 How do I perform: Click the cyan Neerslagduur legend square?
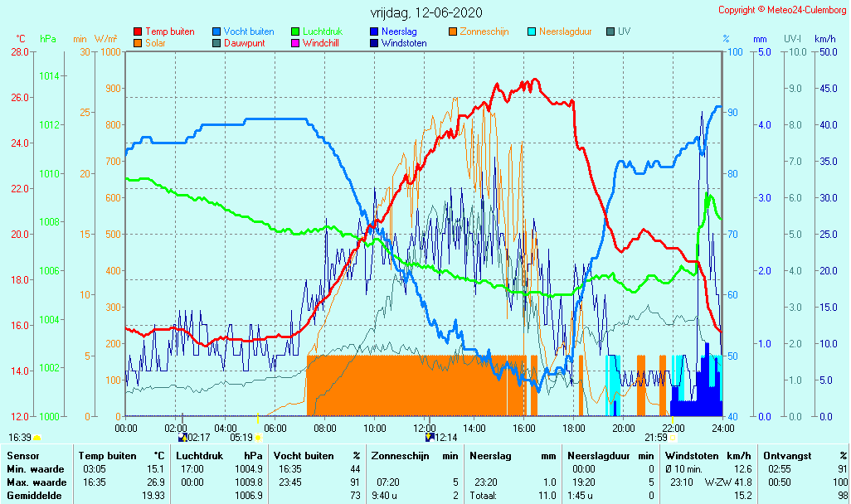point(532,32)
